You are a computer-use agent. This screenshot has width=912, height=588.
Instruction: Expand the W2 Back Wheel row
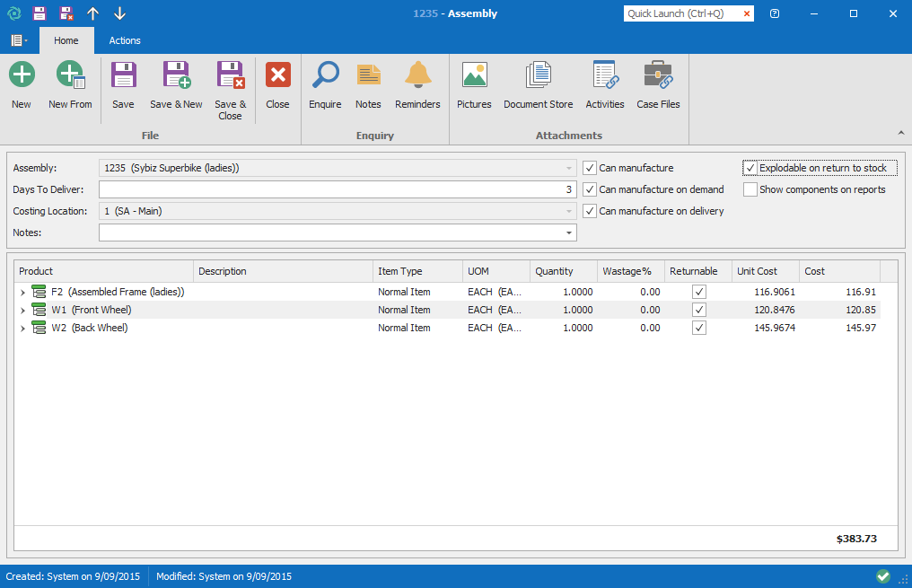(23, 329)
